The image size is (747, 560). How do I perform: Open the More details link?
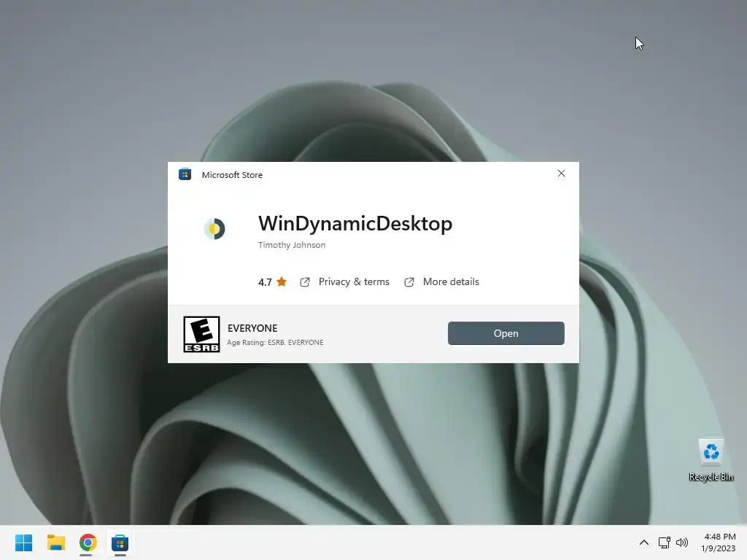click(451, 282)
